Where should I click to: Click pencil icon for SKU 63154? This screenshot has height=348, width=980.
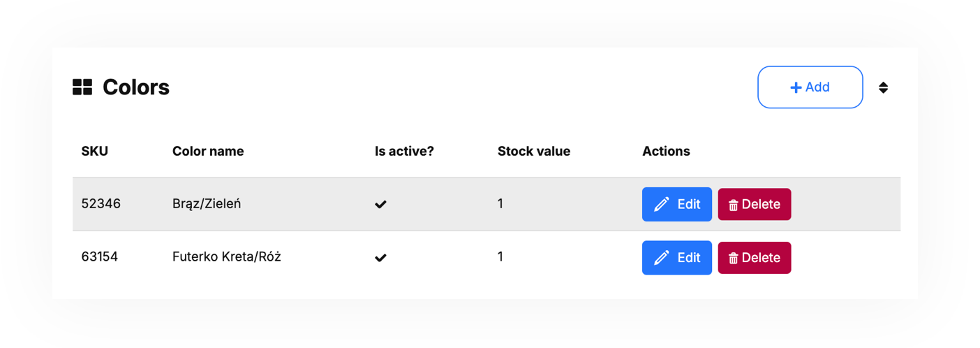tap(661, 258)
